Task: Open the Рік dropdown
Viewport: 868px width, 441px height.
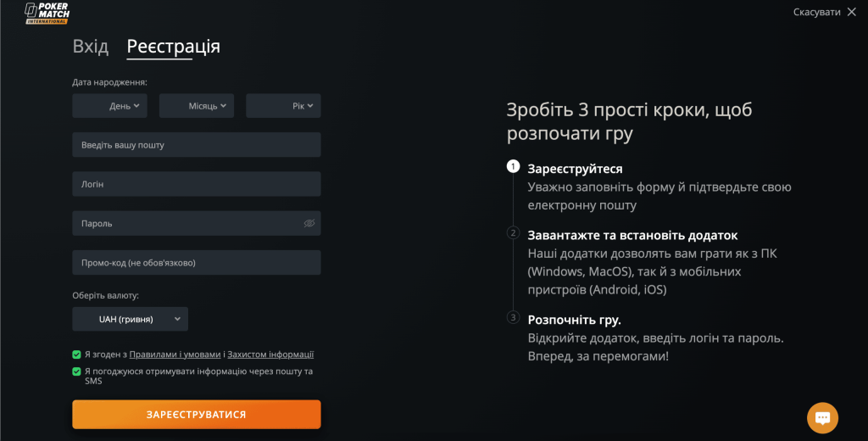Action: 283,106
